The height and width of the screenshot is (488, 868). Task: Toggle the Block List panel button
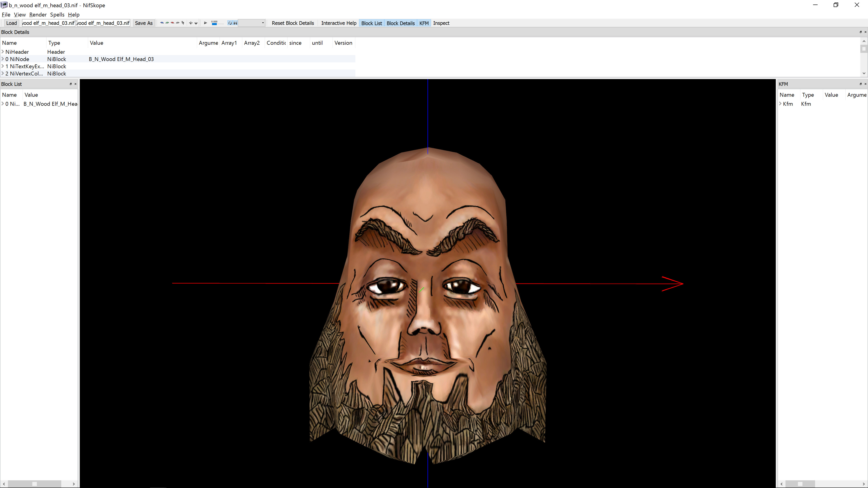coord(371,23)
